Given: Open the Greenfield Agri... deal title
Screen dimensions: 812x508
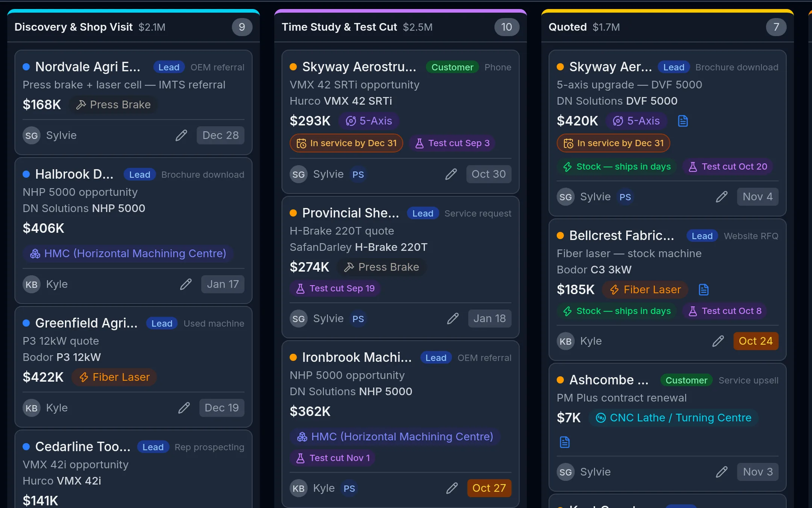Looking at the screenshot, I should (86, 323).
